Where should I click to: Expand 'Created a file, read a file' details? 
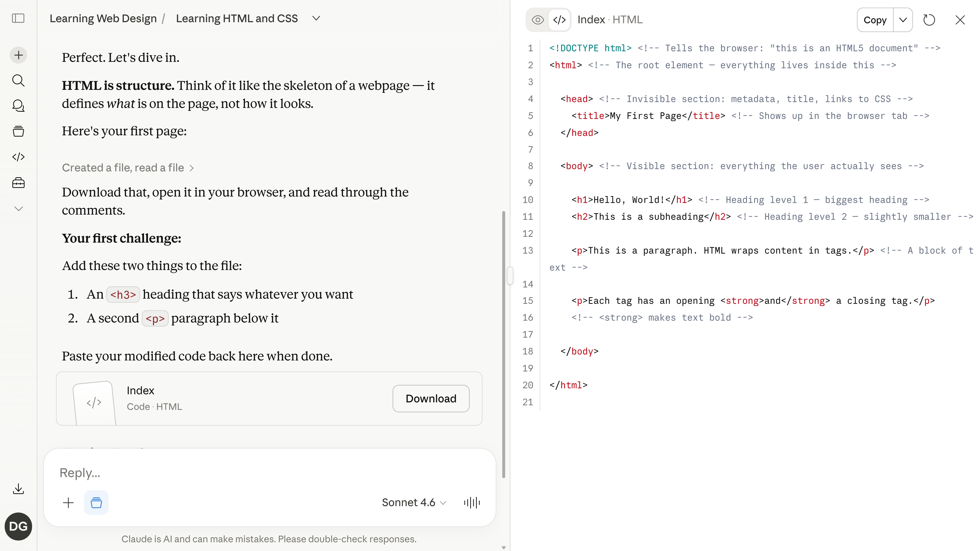pos(128,168)
